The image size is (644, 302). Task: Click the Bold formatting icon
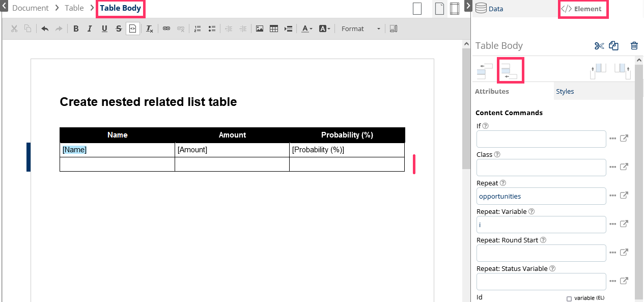point(76,29)
